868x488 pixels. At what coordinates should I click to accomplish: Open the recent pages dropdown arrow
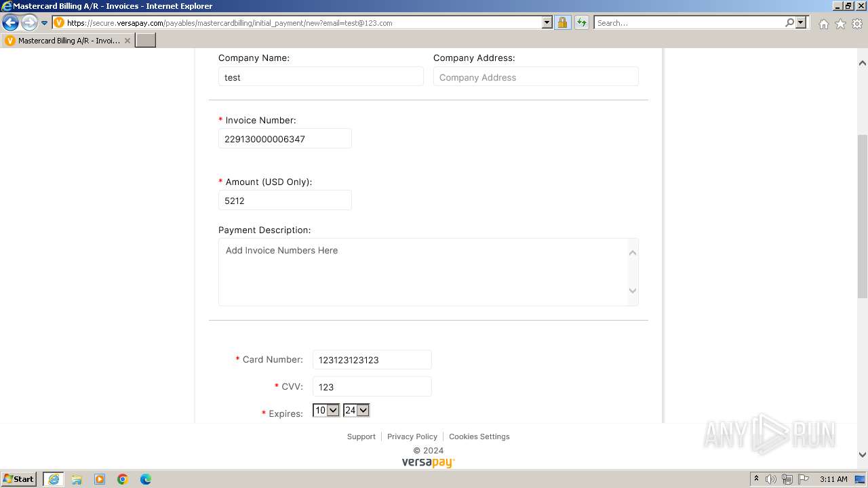tap(44, 23)
